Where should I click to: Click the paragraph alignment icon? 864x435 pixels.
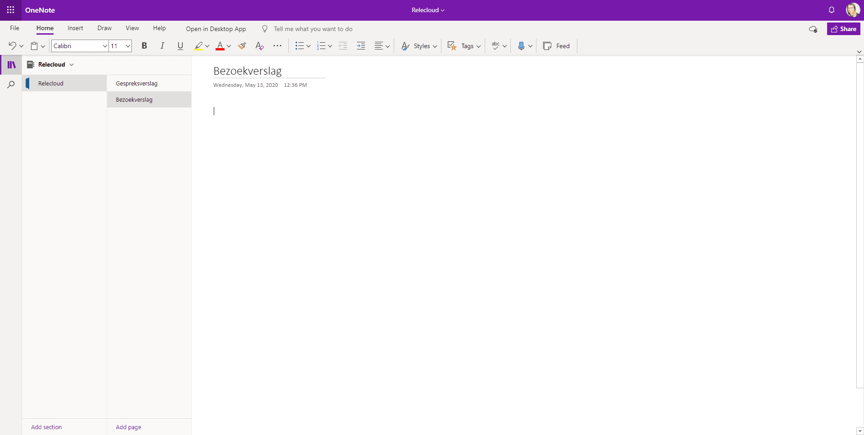click(379, 46)
